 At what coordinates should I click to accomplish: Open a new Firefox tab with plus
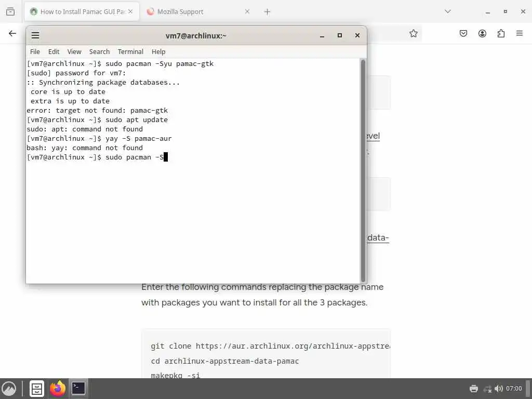[267, 12]
